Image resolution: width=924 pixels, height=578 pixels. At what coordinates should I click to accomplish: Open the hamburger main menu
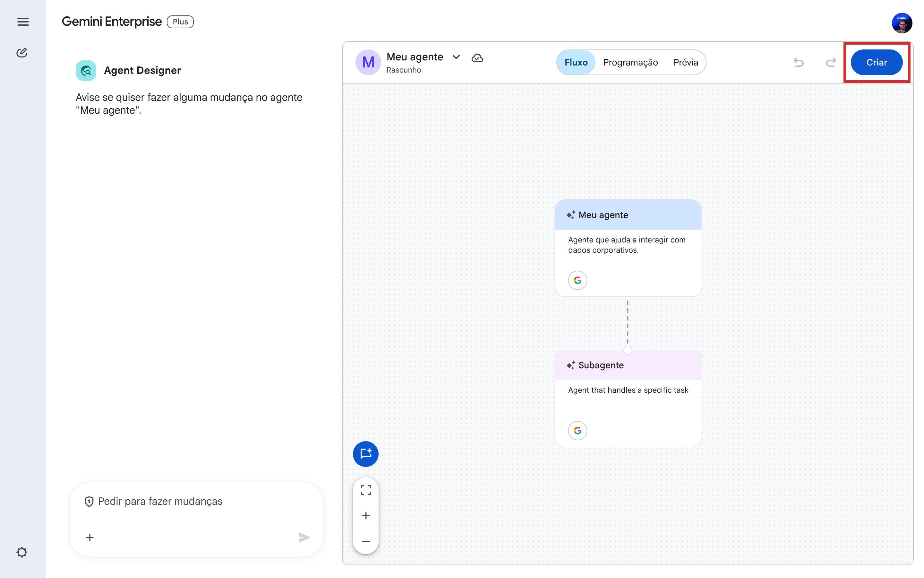point(23,22)
